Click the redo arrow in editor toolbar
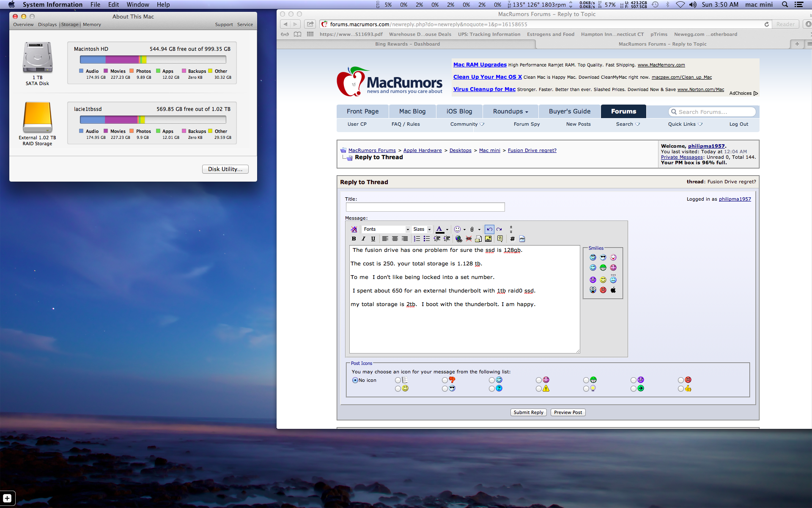The width and height of the screenshot is (812, 508). coord(499,229)
